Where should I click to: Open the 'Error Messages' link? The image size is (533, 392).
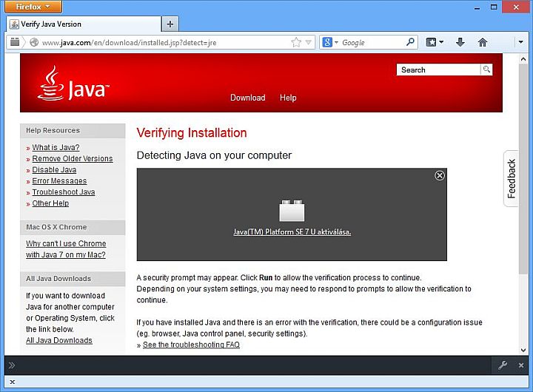click(59, 181)
